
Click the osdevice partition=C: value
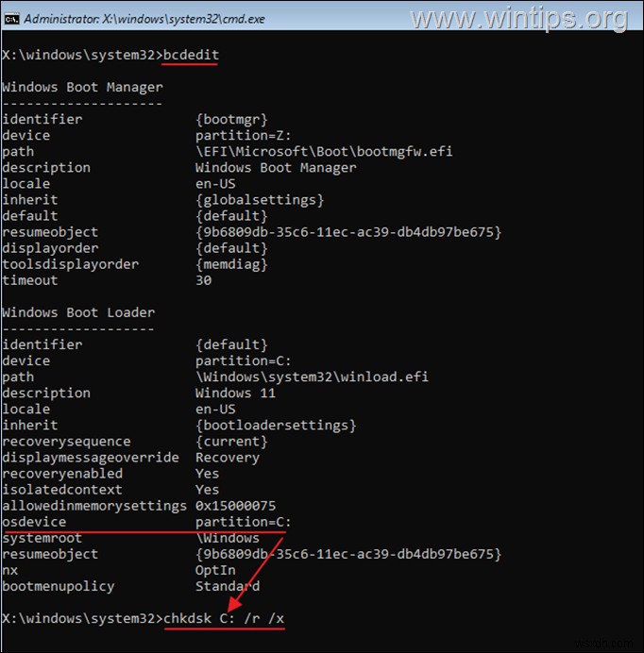coord(243,522)
